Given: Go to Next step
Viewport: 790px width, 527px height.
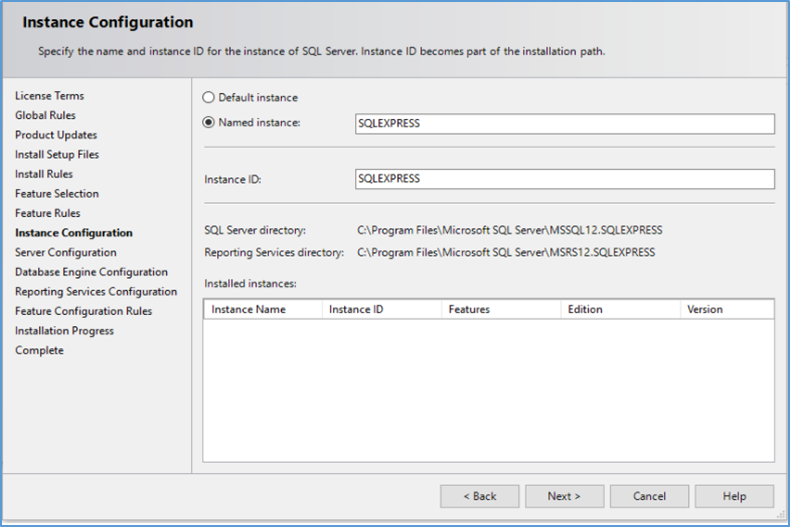Looking at the screenshot, I should click(x=564, y=496).
